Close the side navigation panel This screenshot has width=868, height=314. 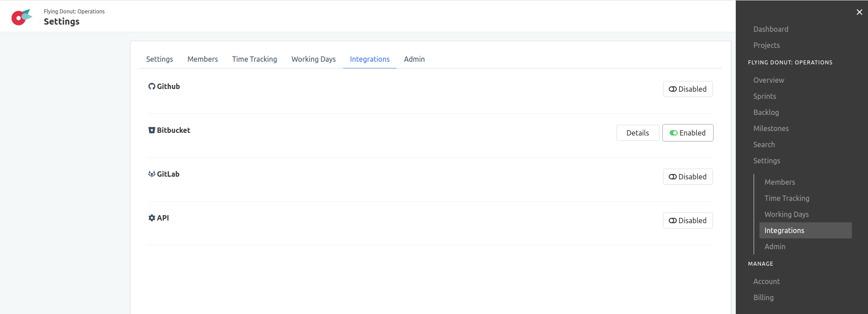click(x=859, y=12)
